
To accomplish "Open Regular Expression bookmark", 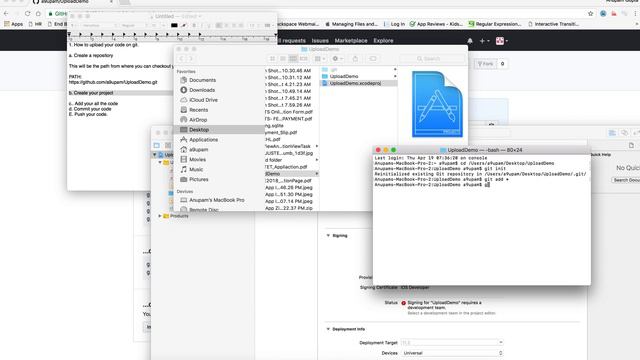I will tap(495, 24).
